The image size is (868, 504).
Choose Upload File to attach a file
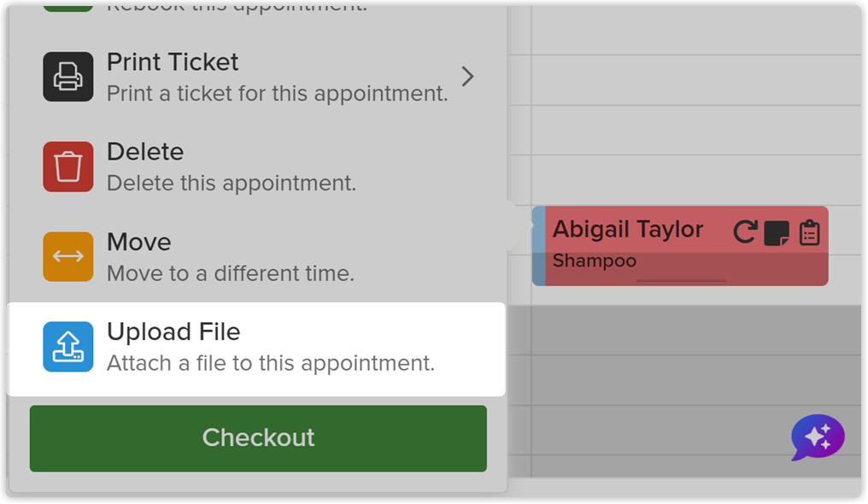pyautogui.click(x=256, y=349)
